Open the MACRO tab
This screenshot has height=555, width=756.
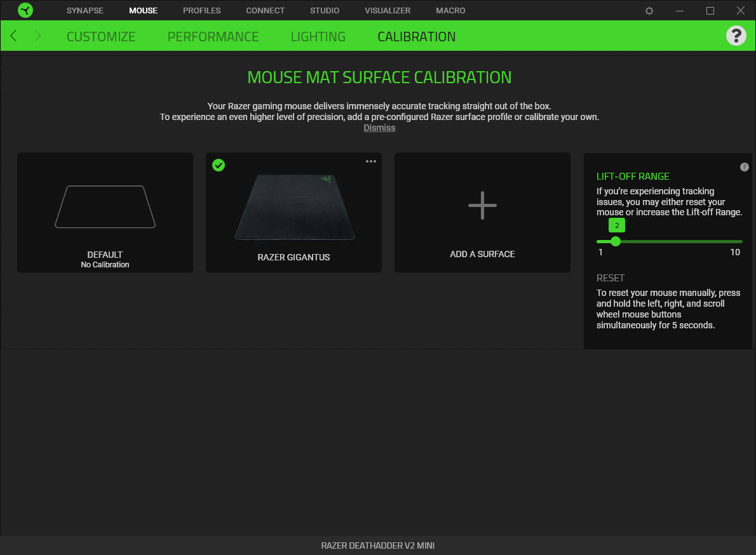[x=450, y=11]
